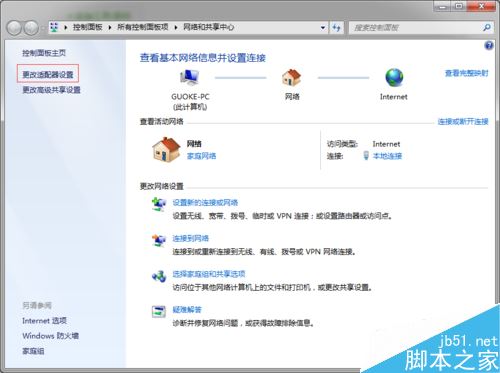Screen dimensions: 500x373
Task: Close the Network and Sharing Center window
Action: (x=482, y=6)
